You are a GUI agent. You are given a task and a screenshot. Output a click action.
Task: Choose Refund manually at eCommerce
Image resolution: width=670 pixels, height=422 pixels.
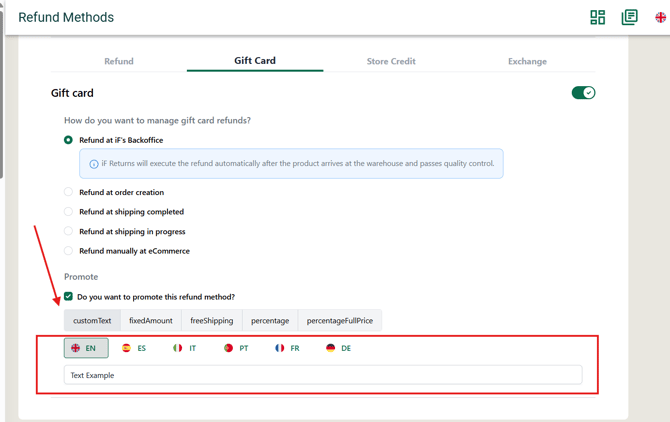click(x=69, y=251)
